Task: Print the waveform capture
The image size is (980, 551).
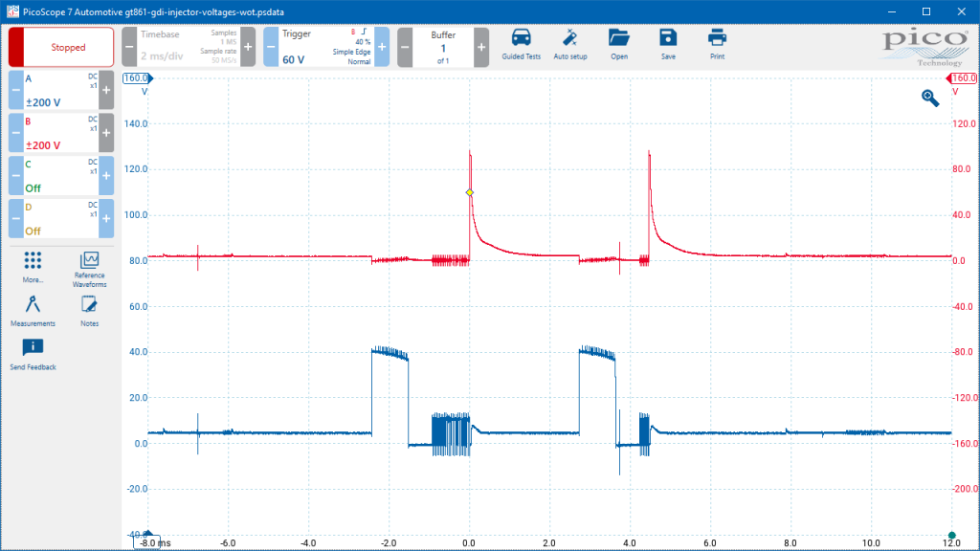Action: tap(717, 44)
